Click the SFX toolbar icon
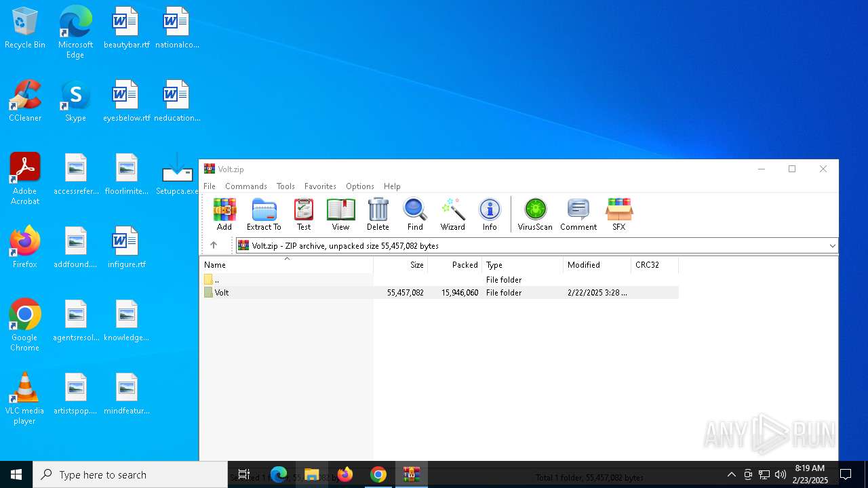 pyautogui.click(x=619, y=214)
